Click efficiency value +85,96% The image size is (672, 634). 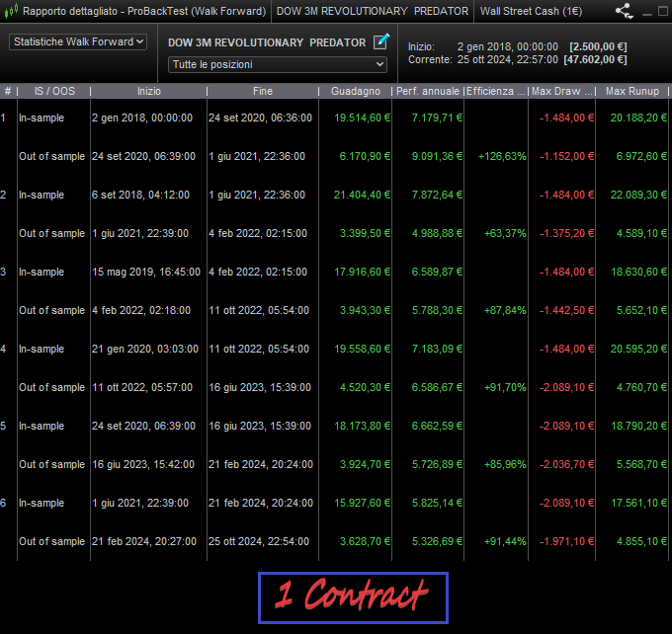click(505, 465)
